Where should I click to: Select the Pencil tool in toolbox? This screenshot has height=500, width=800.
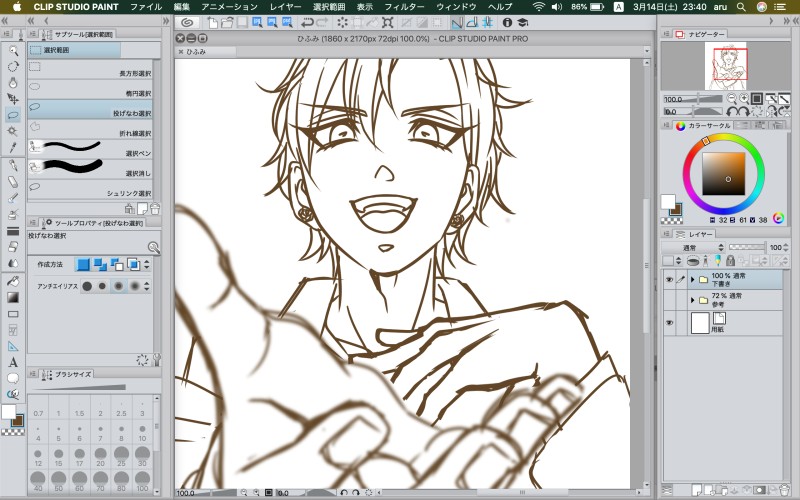[x=13, y=182]
